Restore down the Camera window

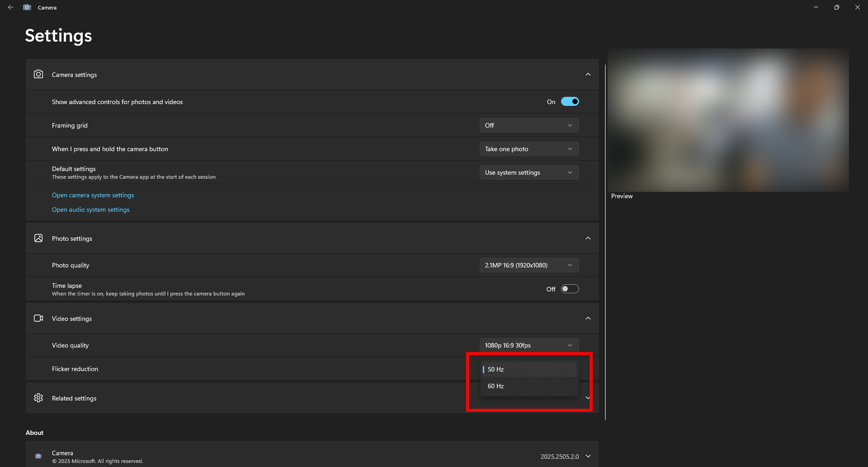[x=837, y=7]
